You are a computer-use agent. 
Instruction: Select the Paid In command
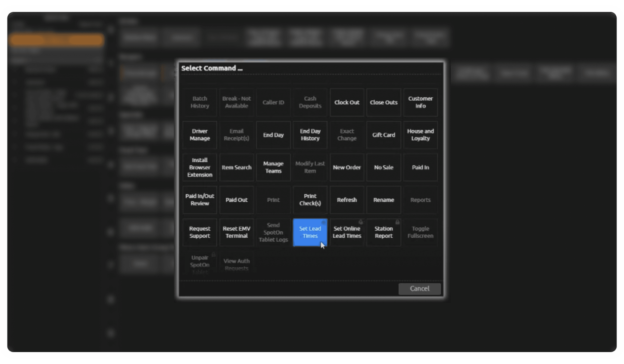pos(420,167)
